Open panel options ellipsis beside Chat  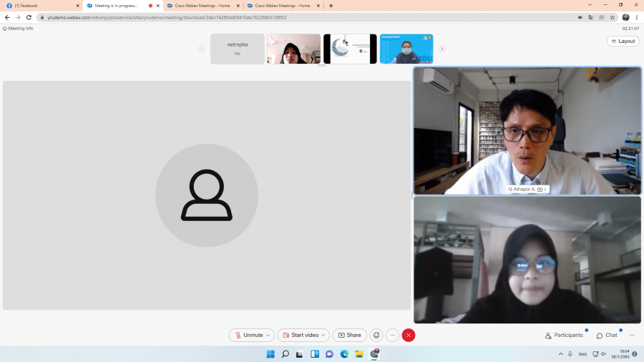coord(632,335)
